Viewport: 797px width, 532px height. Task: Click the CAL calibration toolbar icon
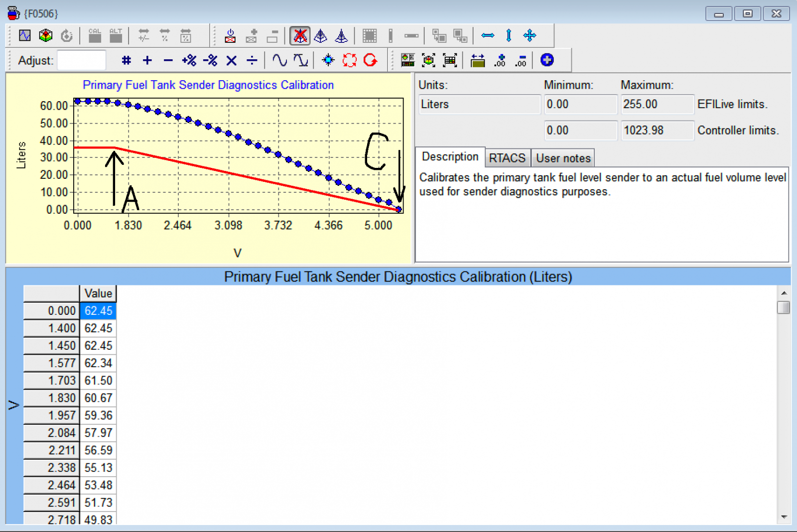95,35
